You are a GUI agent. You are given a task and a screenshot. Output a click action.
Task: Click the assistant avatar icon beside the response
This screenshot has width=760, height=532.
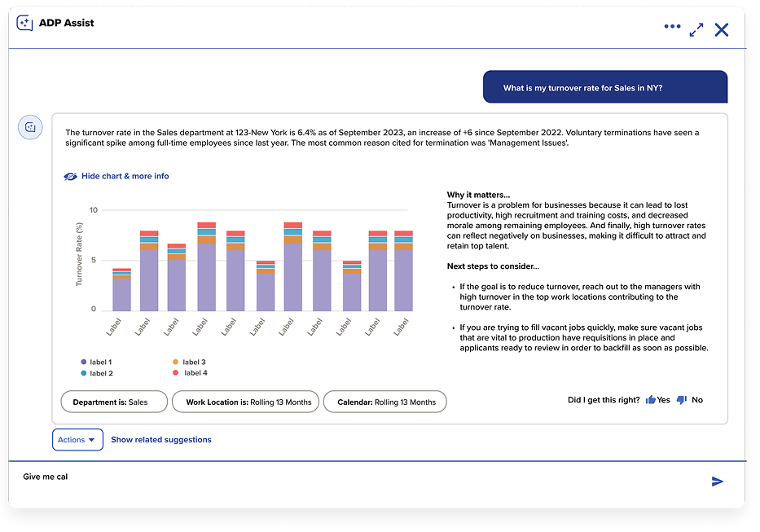click(x=30, y=128)
